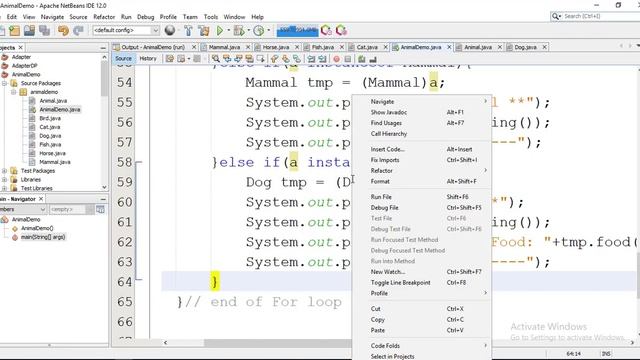Open the Run Project dropdown arrow
Image resolution: width=640 pixels, height=360 pixels.
point(228,30)
